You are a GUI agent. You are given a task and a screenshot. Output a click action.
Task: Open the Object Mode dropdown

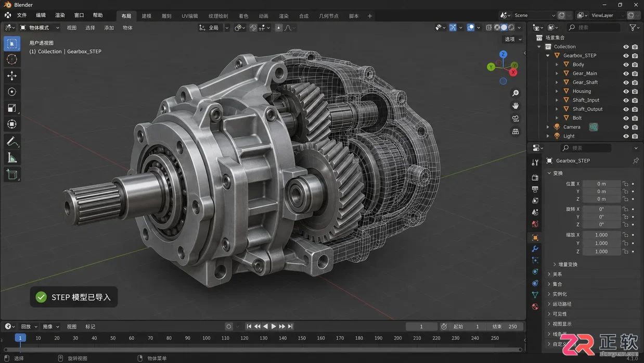(x=40, y=28)
